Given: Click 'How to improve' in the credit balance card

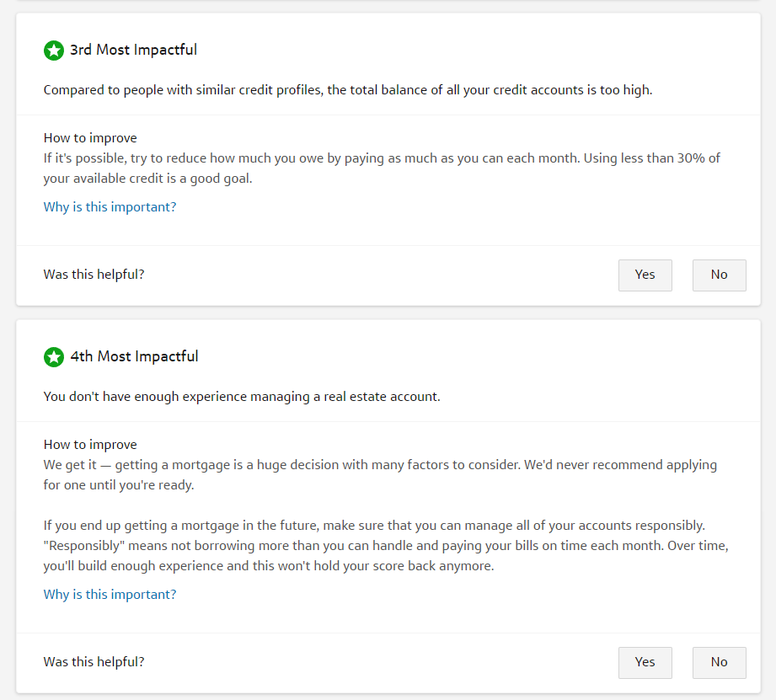Looking at the screenshot, I should 90,138.
